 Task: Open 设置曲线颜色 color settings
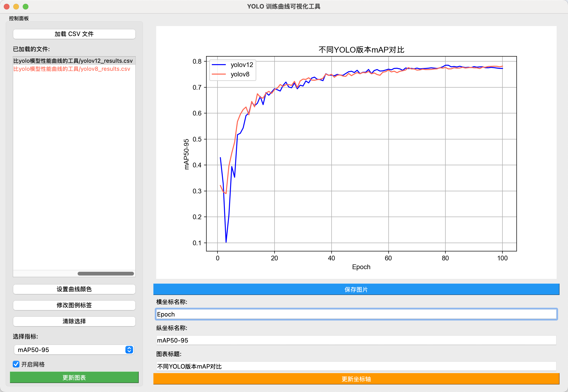point(74,289)
